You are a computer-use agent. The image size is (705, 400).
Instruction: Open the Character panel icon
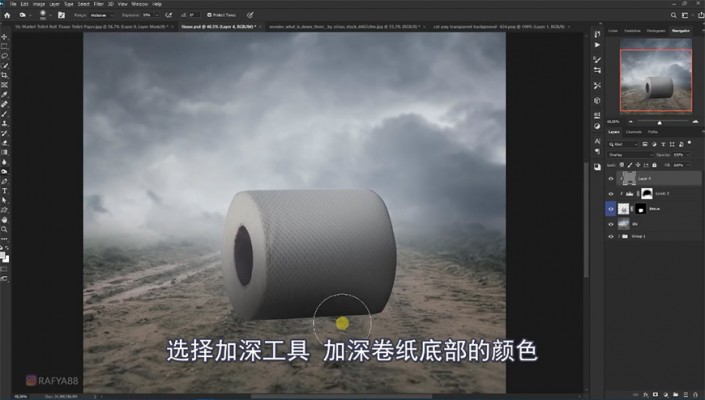tap(597, 141)
